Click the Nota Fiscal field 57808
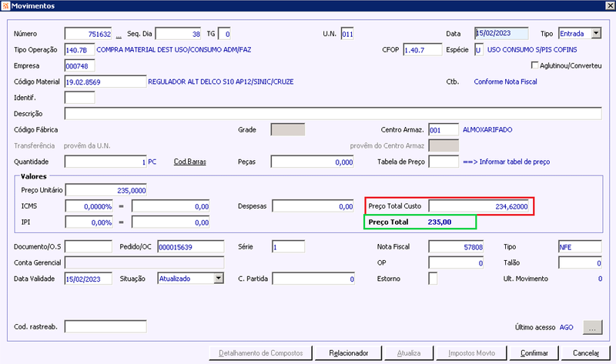This screenshot has height=364, width=616. click(x=456, y=246)
